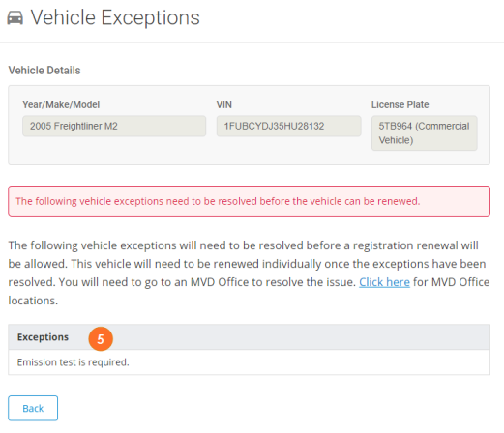The width and height of the screenshot is (504, 433).
Task: Open the Click here MVD Office link
Action: pos(384,282)
